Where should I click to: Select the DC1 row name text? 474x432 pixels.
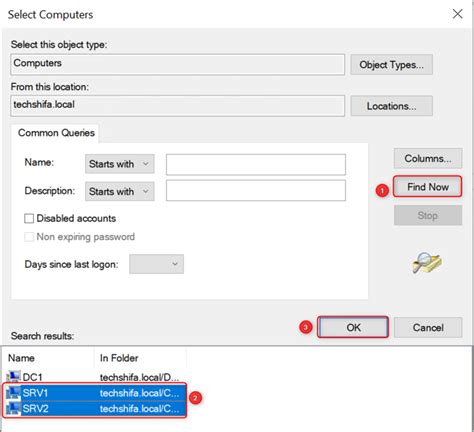(32, 377)
